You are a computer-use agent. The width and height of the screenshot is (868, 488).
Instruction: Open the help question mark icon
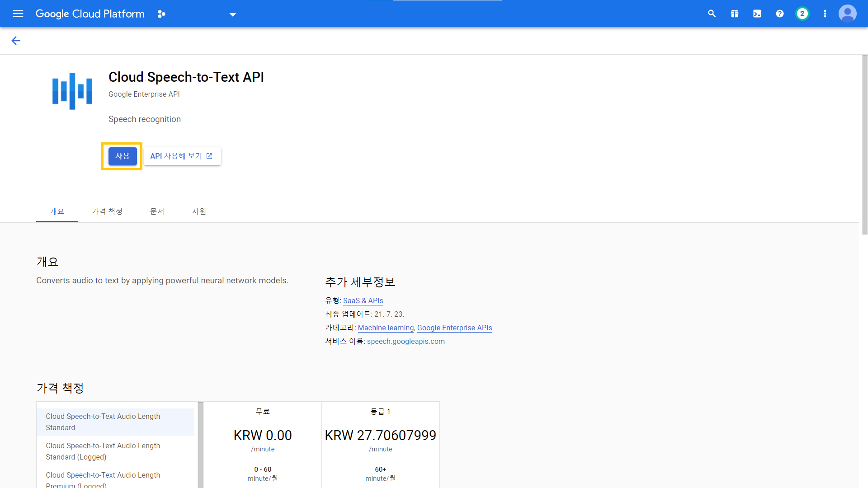pyautogui.click(x=779, y=14)
